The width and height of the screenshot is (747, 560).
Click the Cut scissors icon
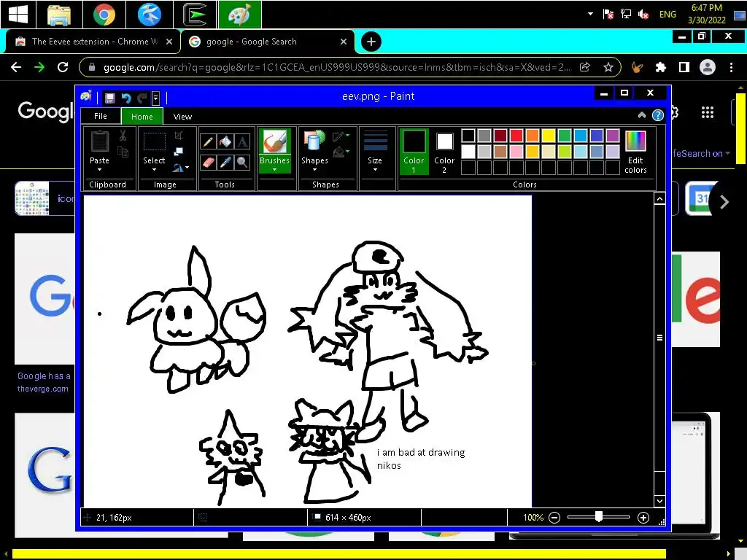pyautogui.click(x=123, y=136)
